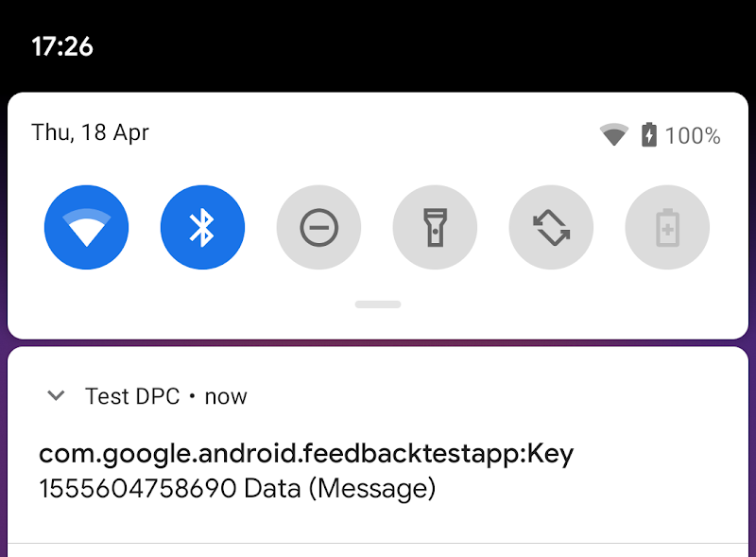
Task: Toggle Wi-Fi off from quick settings
Action: click(86, 227)
